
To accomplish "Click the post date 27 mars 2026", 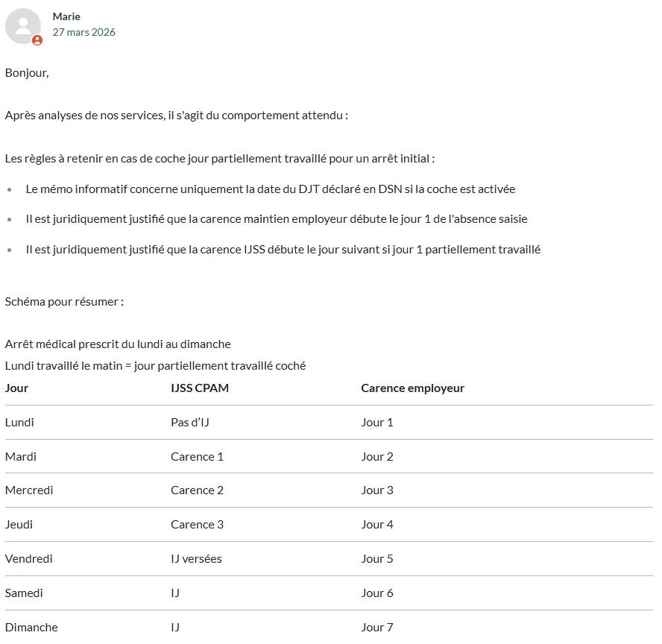I will pyautogui.click(x=83, y=32).
